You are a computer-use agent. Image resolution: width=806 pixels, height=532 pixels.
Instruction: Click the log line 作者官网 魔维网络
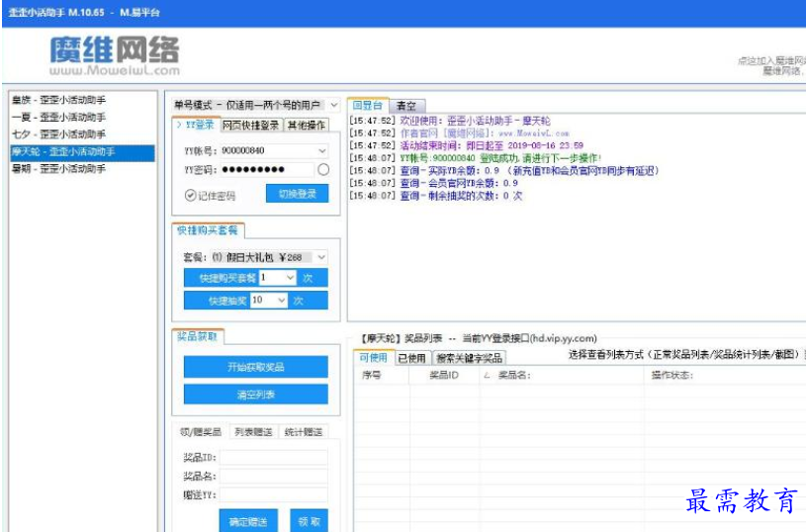[x=459, y=133]
